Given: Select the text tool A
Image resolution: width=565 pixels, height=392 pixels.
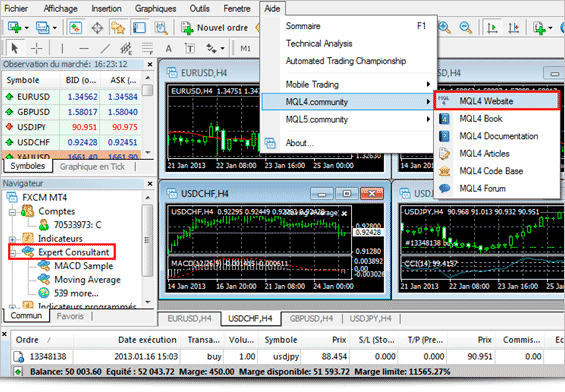Looking at the screenshot, I should coord(168,48).
